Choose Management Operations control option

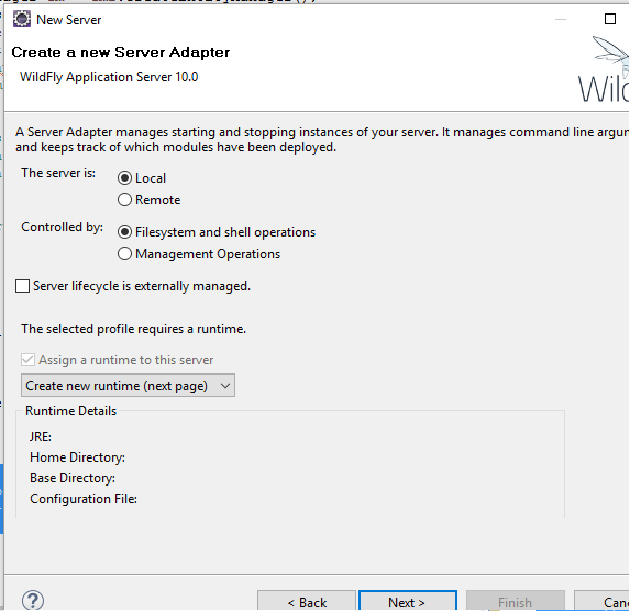125,254
